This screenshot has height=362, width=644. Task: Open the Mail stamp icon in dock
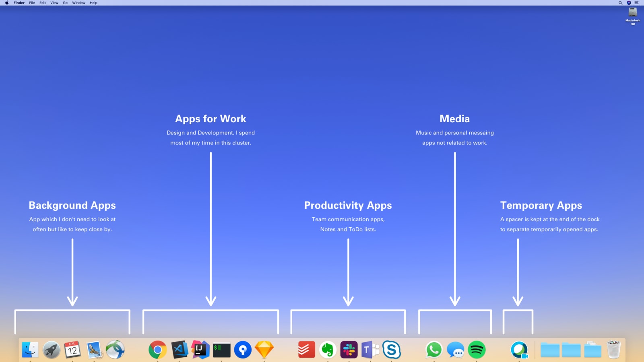pyautogui.click(x=94, y=350)
